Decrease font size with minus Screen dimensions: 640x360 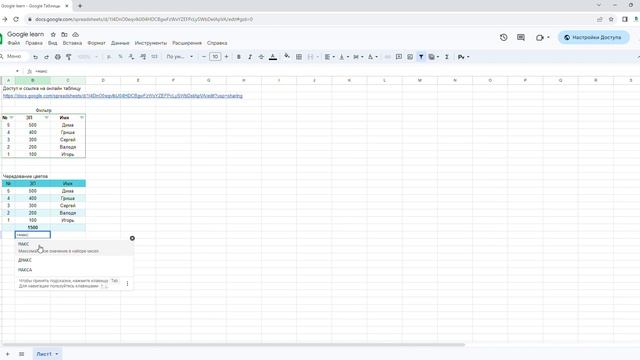tap(204, 57)
